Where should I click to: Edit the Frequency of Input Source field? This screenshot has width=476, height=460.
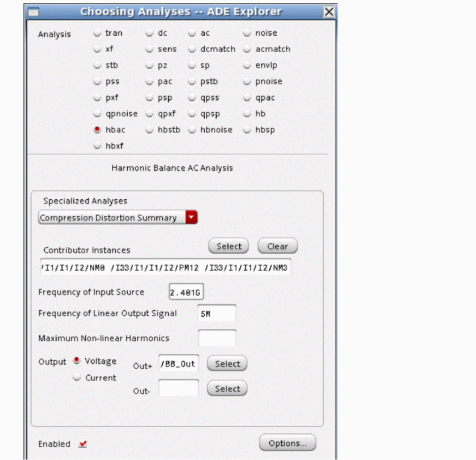(186, 293)
